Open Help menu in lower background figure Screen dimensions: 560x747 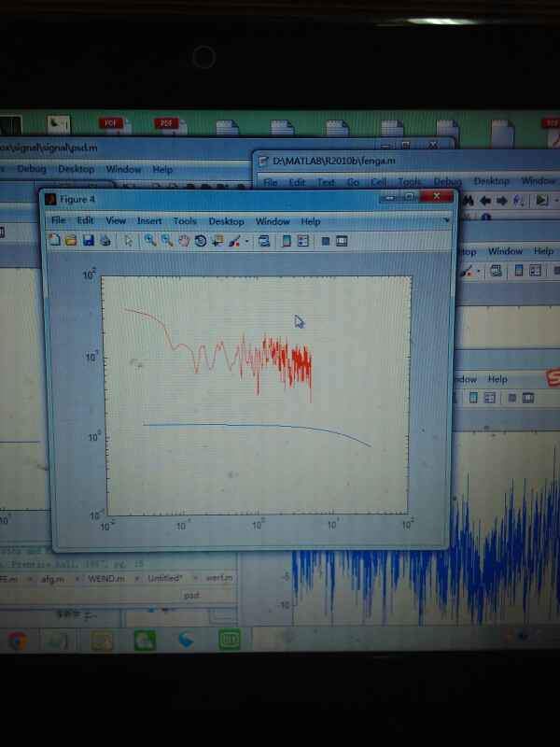(497, 379)
